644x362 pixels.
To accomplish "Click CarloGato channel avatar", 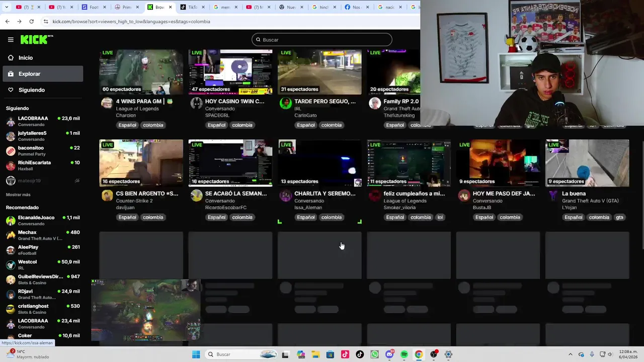I will coord(285,104).
